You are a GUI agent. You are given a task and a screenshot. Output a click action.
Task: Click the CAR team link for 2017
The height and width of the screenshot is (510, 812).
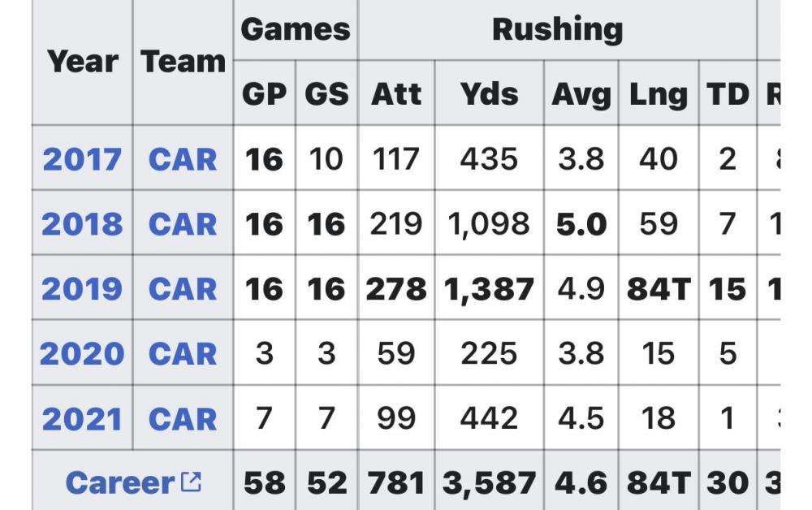(183, 159)
